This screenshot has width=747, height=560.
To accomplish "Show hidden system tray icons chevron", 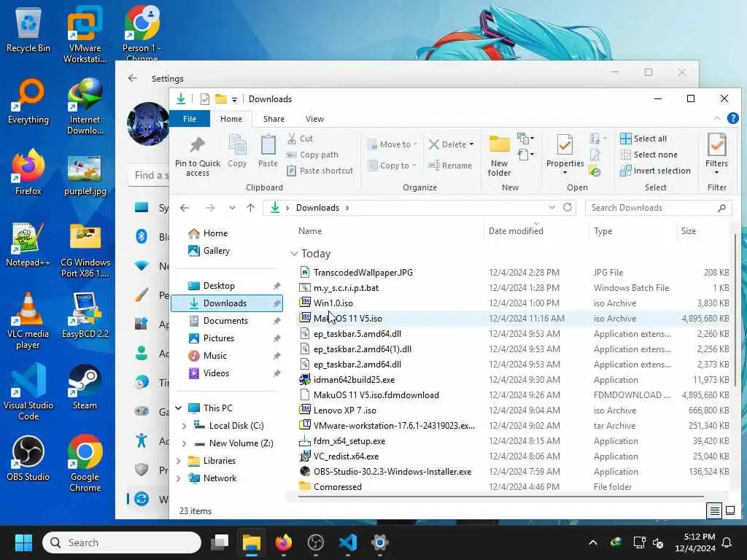I will (592, 542).
